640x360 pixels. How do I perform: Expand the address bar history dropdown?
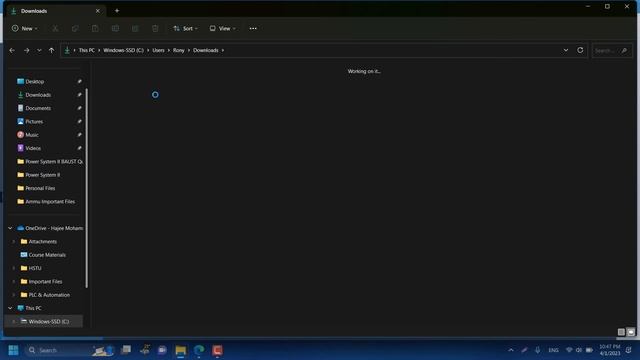point(566,50)
